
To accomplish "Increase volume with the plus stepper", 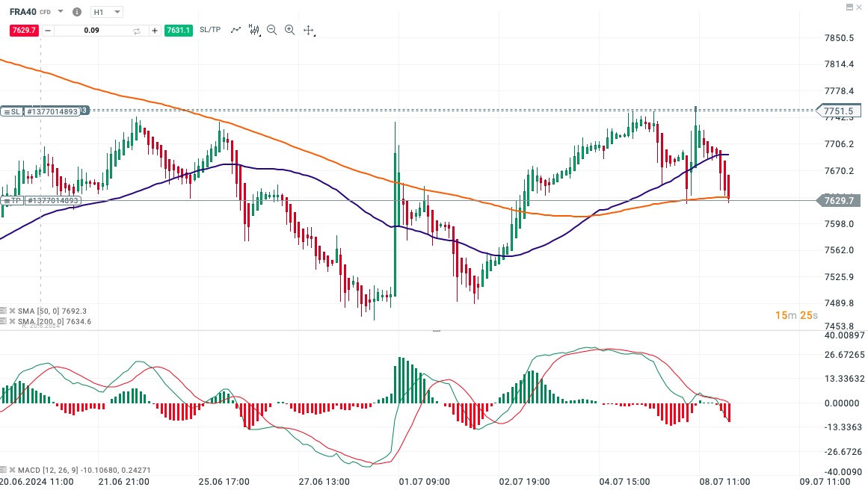I will point(155,31).
